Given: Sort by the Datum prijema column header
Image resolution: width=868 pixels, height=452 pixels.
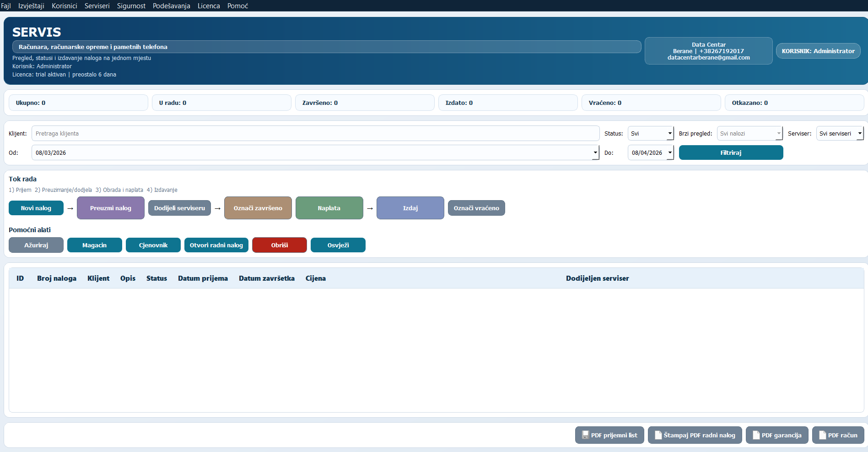Looking at the screenshot, I should click(x=203, y=278).
